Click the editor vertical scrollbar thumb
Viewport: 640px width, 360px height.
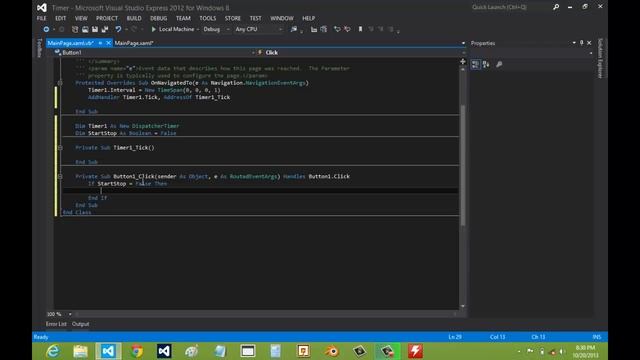coord(462,165)
